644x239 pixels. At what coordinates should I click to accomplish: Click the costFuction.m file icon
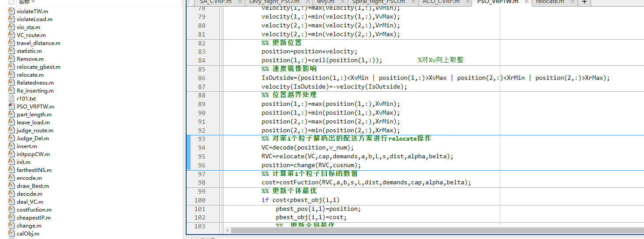click(12, 210)
